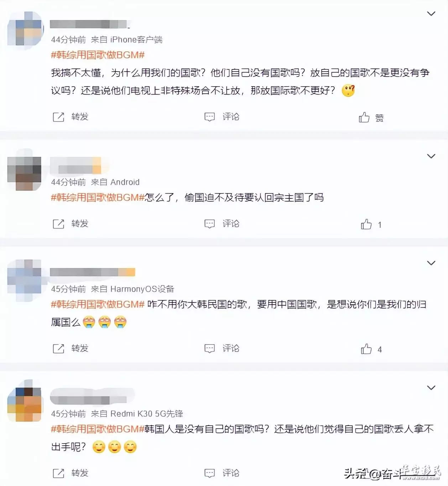Click comment icon on Redmi K30 post

(209, 473)
